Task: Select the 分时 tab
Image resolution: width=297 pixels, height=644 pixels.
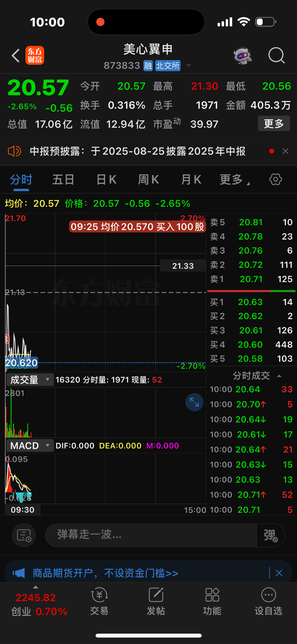Action: (x=21, y=180)
